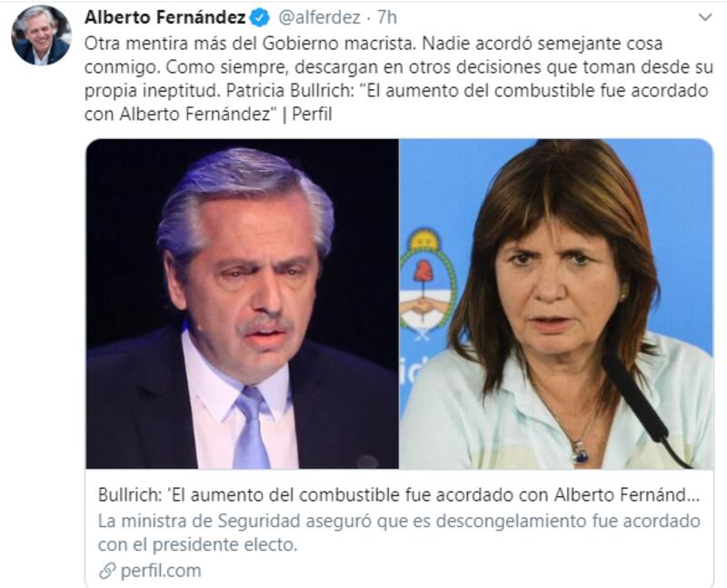Click the chain link icon beside perfil.com
Image resolution: width=727 pixels, height=588 pixels.
tap(107, 572)
